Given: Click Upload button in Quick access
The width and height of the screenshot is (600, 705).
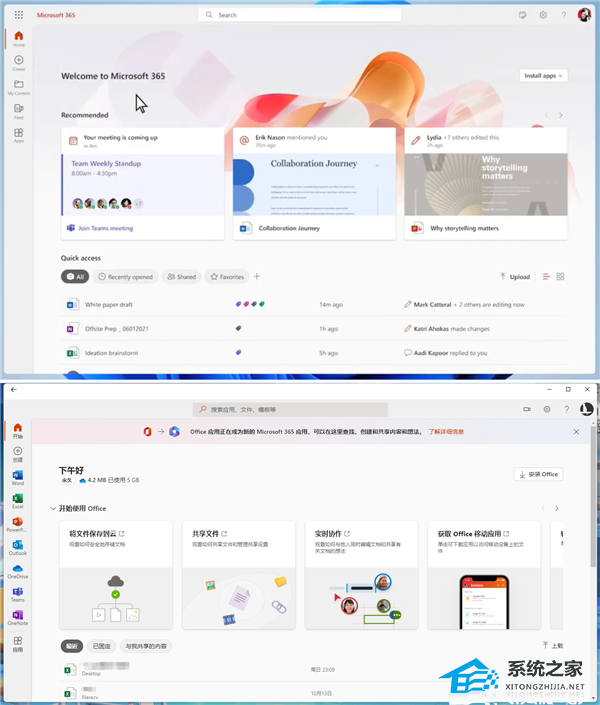Looking at the screenshot, I should coord(515,277).
